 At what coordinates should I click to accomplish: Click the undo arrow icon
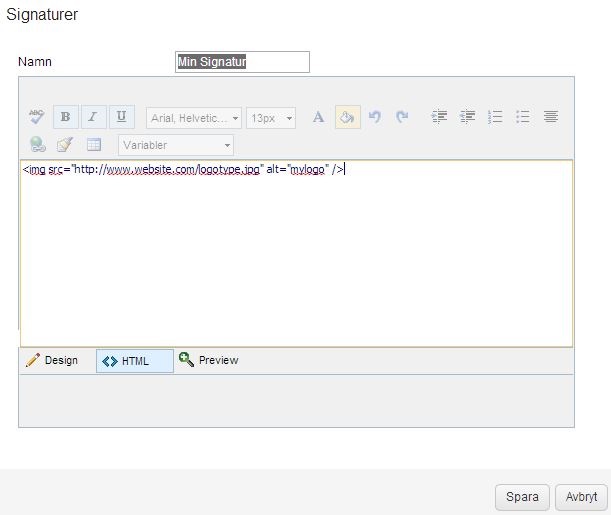point(375,117)
